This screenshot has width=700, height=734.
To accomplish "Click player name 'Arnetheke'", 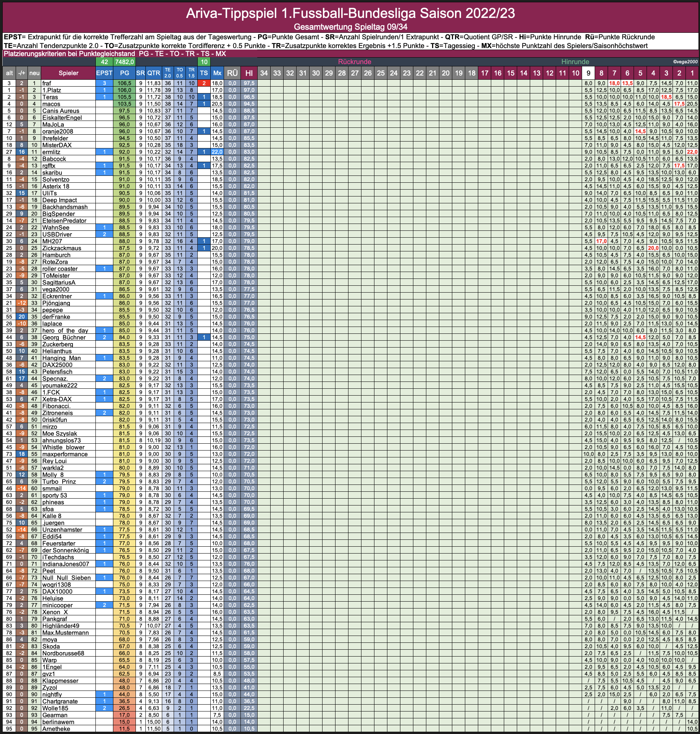I will click(56, 729).
